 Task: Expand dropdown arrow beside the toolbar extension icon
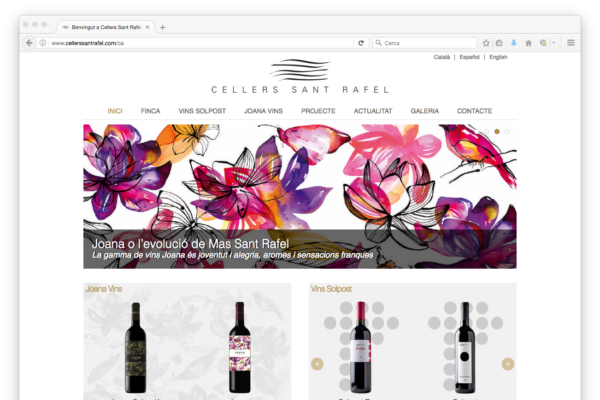(x=553, y=43)
